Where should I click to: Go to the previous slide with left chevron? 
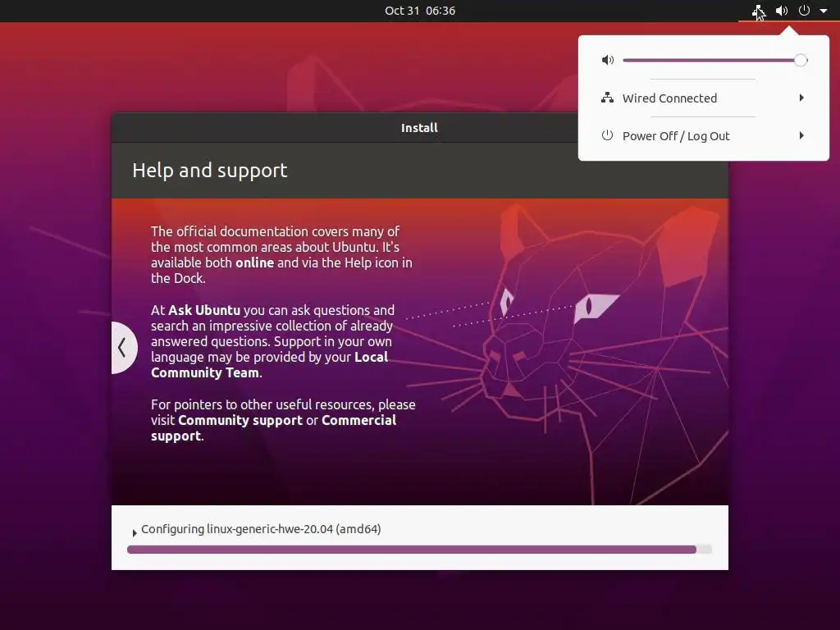(x=123, y=348)
